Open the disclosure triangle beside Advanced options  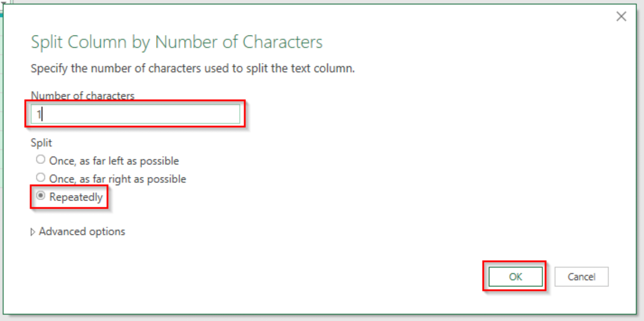32,232
